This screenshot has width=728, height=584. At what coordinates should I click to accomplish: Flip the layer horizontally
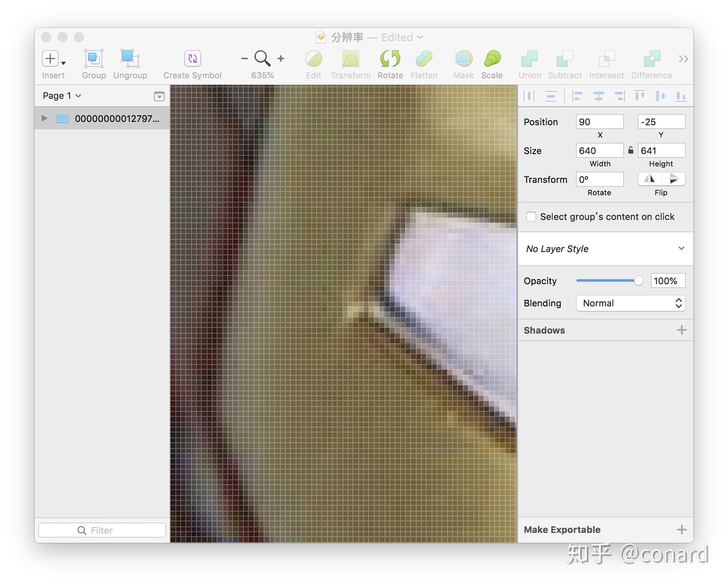coord(650,179)
